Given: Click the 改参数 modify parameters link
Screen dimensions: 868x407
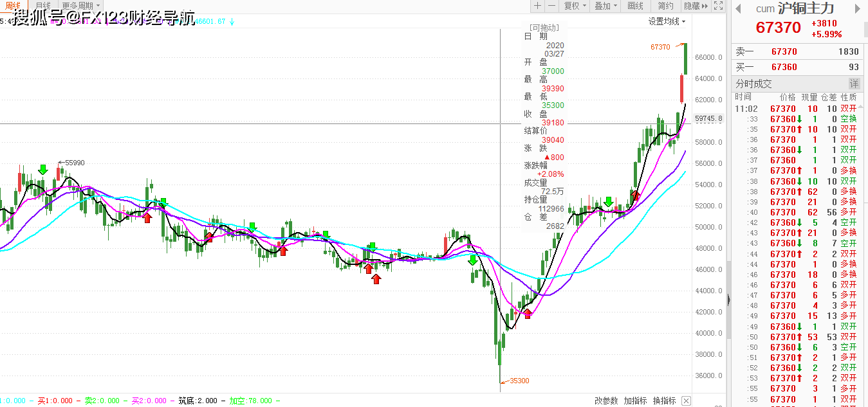Looking at the screenshot, I should click(x=606, y=401).
